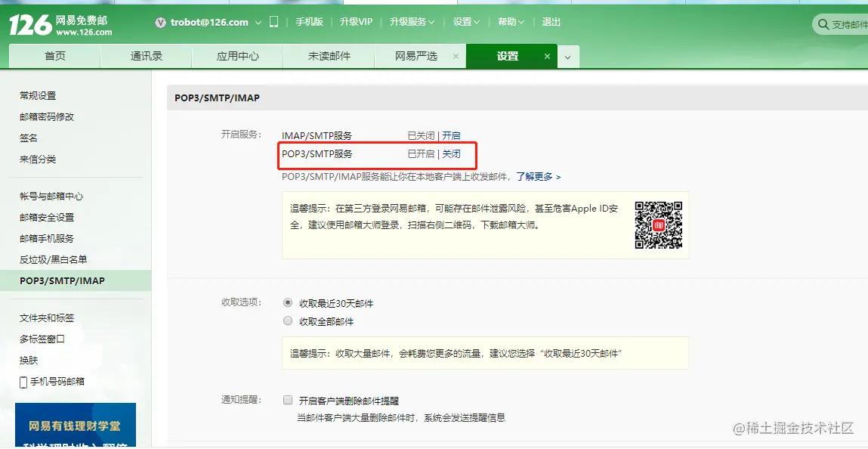This screenshot has width=868, height=449.
Task: Select 收取全部邮件 radio button
Action: click(288, 321)
